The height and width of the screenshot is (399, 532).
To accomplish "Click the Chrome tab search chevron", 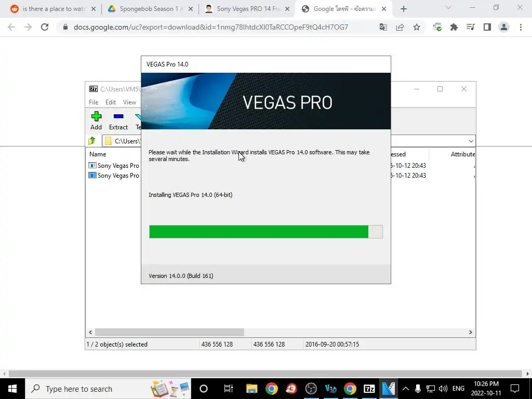I will point(448,7).
